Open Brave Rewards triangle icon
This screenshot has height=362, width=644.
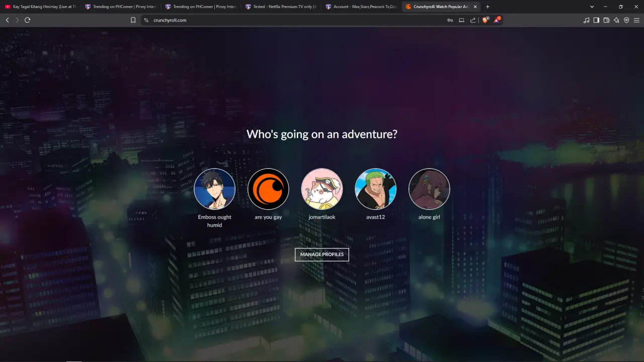[x=497, y=20]
